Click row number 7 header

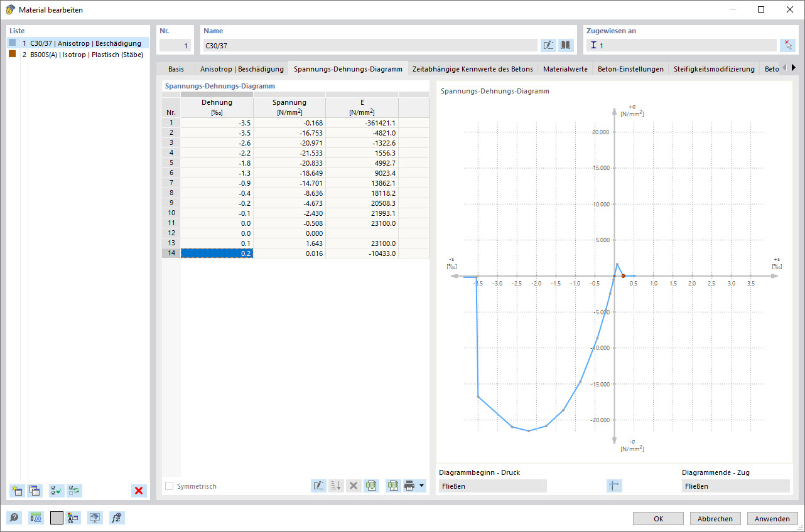(x=171, y=183)
